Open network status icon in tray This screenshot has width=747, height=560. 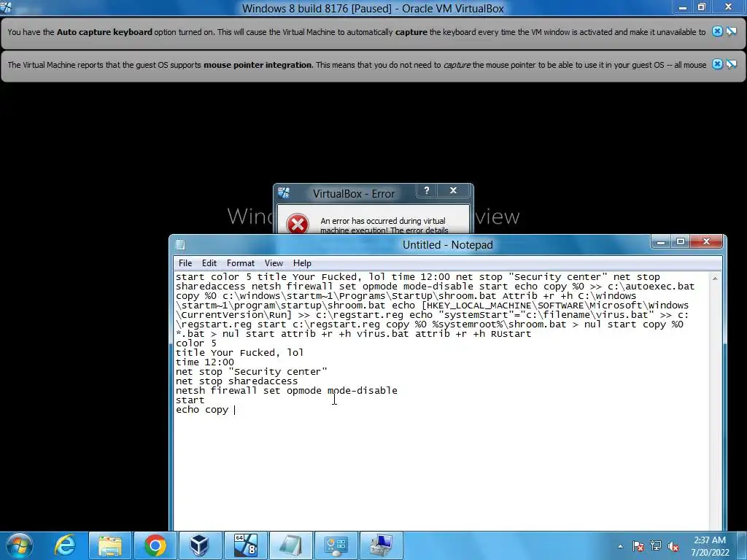tap(656, 546)
